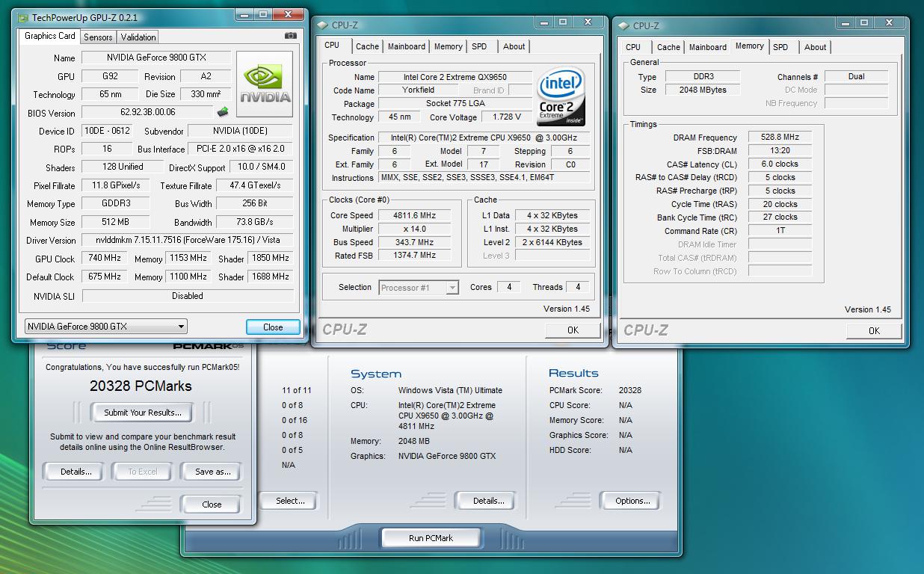Click the NVIDIA logo in GPU-Z
924x574 pixels.
tap(265, 84)
